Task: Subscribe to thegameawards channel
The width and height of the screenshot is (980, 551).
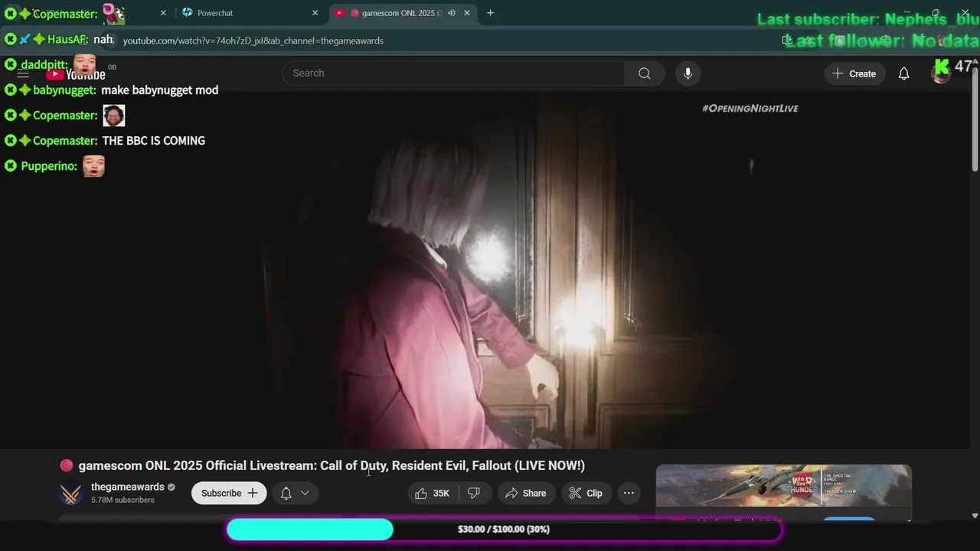Action: click(x=229, y=493)
